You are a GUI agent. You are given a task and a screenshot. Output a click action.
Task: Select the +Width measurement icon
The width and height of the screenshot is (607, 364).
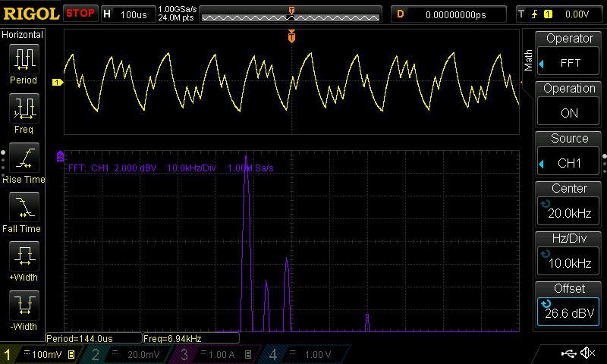[x=24, y=256]
